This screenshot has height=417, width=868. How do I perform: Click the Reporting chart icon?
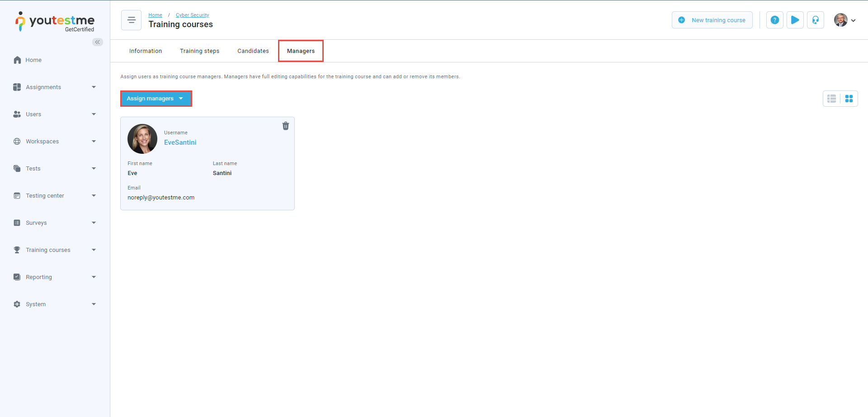(x=17, y=277)
